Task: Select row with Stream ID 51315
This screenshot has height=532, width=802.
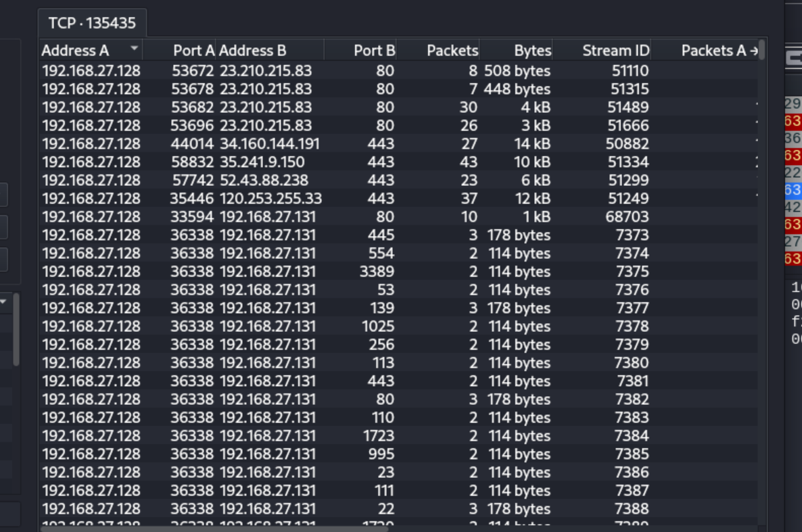Action: [x=399, y=89]
